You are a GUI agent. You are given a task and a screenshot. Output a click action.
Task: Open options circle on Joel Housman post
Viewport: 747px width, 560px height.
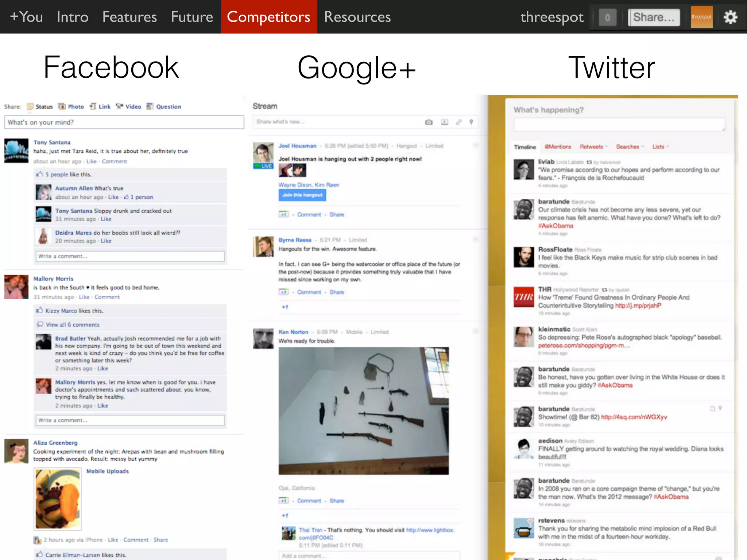pos(476,145)
